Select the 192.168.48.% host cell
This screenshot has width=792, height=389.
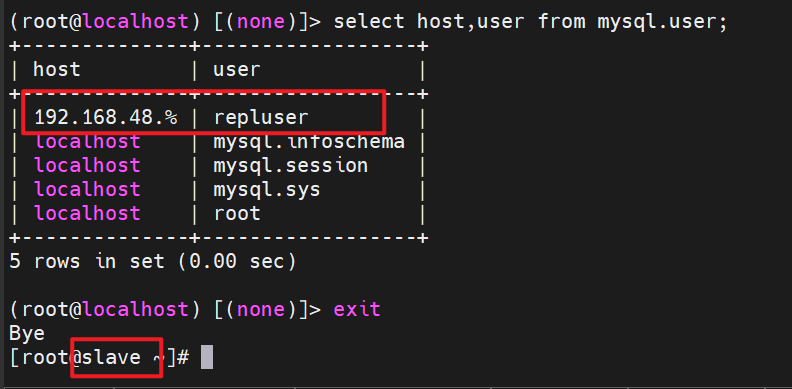pos(106,118)
